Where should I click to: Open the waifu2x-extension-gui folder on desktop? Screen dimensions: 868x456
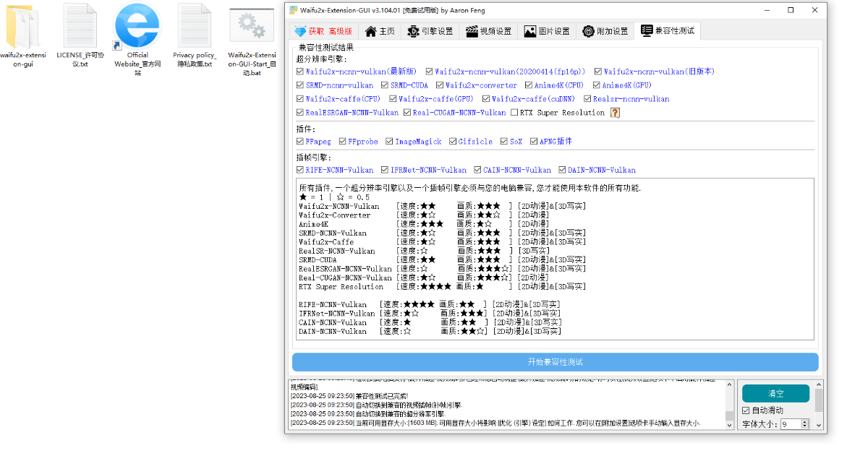point(24,36)
